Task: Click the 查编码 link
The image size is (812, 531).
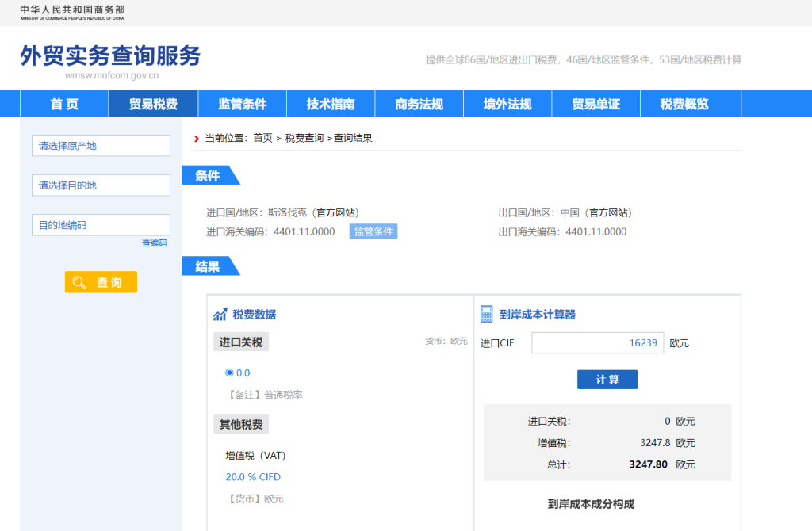Action: (x=155, y=243)
